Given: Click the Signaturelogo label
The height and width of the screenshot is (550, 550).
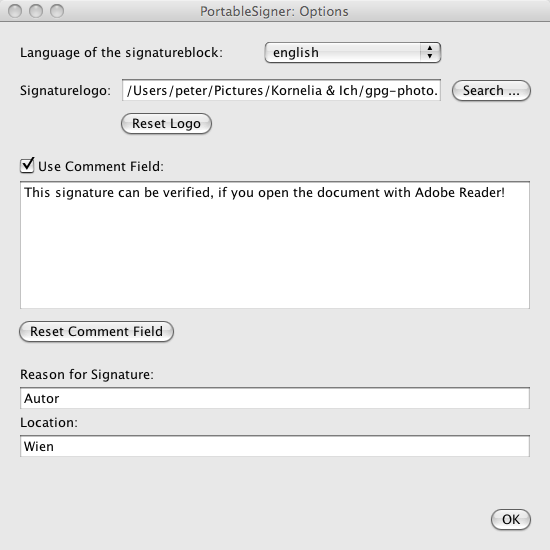Looking at the screenshot, I should (65, 90).
